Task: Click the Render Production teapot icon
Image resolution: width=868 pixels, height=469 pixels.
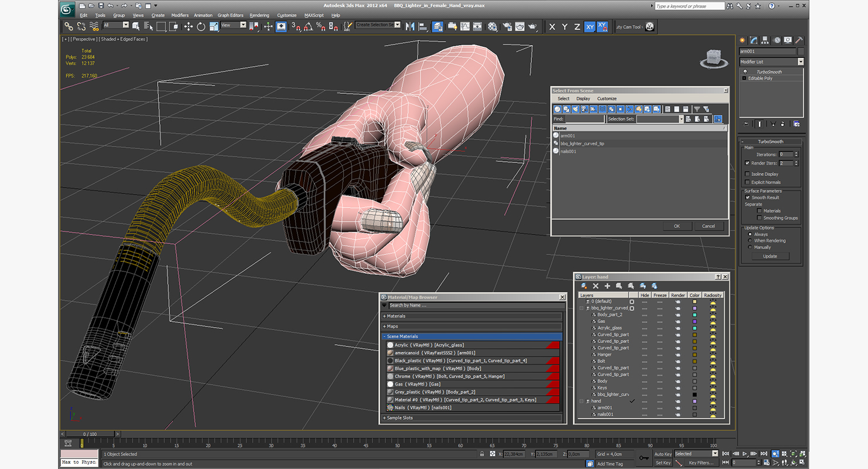Action: 533,26
